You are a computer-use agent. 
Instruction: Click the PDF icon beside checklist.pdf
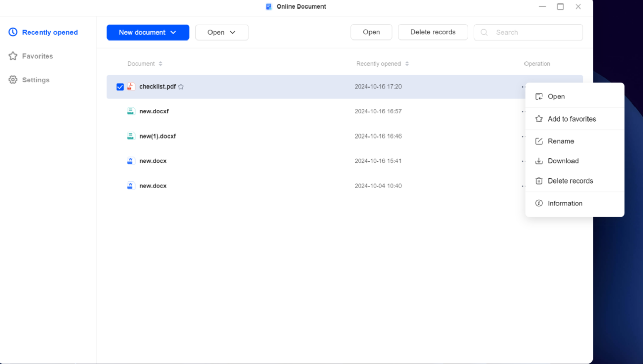tap(131, 86)
